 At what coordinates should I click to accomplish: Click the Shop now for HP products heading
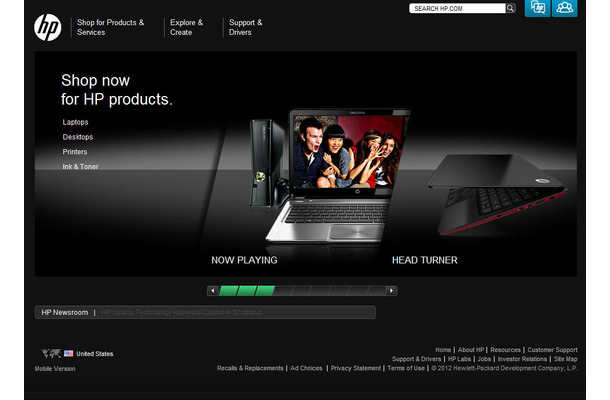(x=117, y=90)
